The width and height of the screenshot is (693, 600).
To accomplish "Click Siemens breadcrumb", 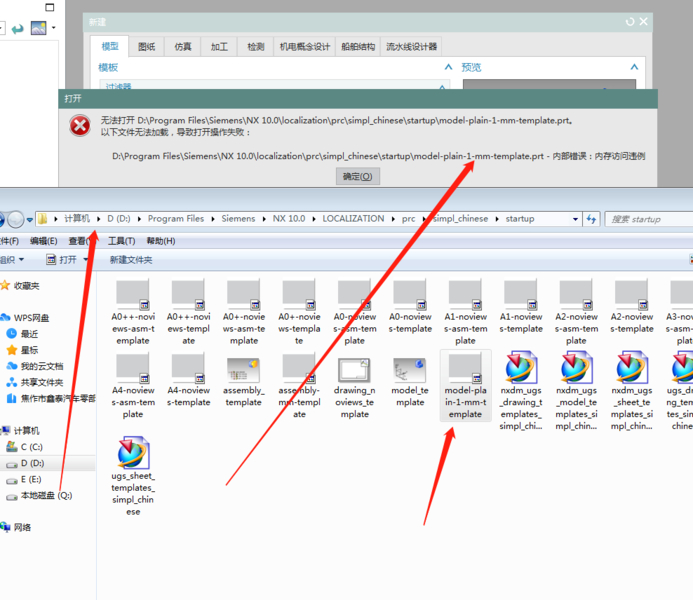I will pos(238,219).
